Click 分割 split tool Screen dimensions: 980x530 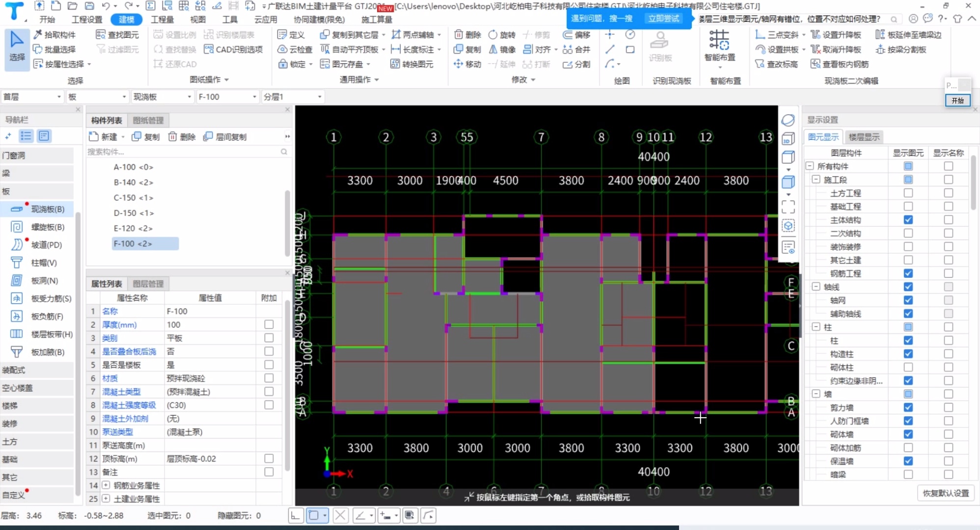(576, 64)
